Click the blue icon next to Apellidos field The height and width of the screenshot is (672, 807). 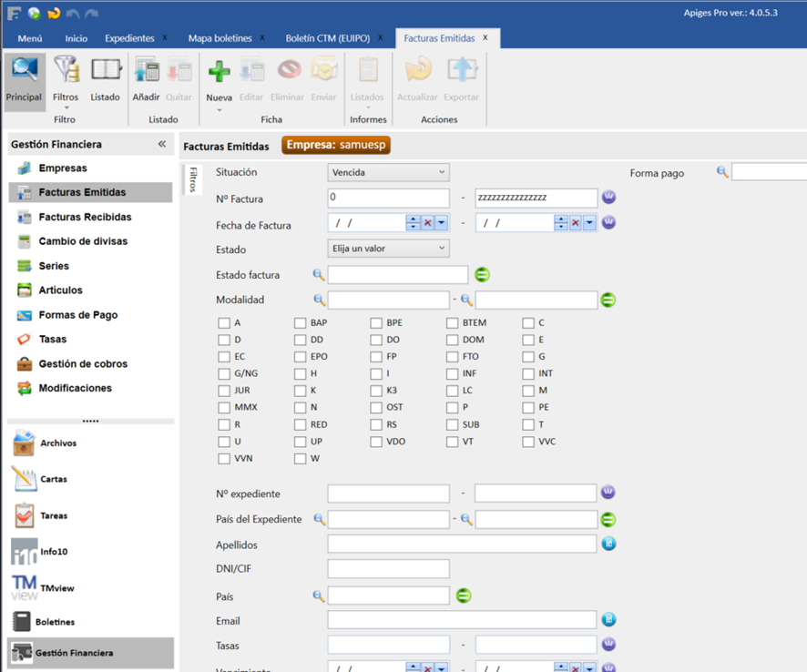[x=608, y=544]
